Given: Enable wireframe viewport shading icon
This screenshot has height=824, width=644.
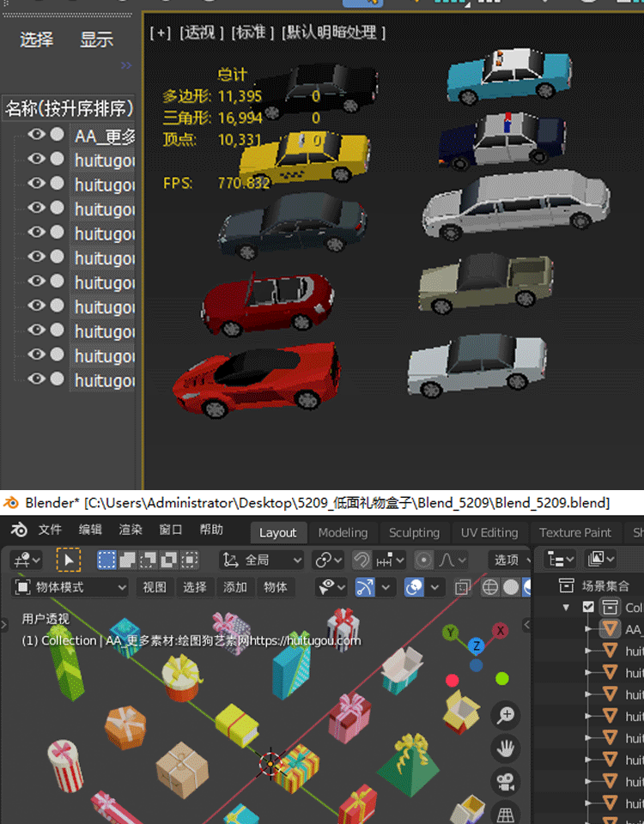Looking at the screenshot, I should coord(490,587).
